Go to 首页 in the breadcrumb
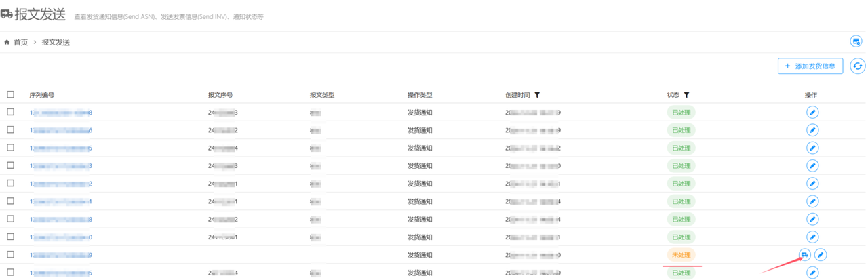Image resolution: width=868 pixels, height=280 pixels. coord(20,43)
